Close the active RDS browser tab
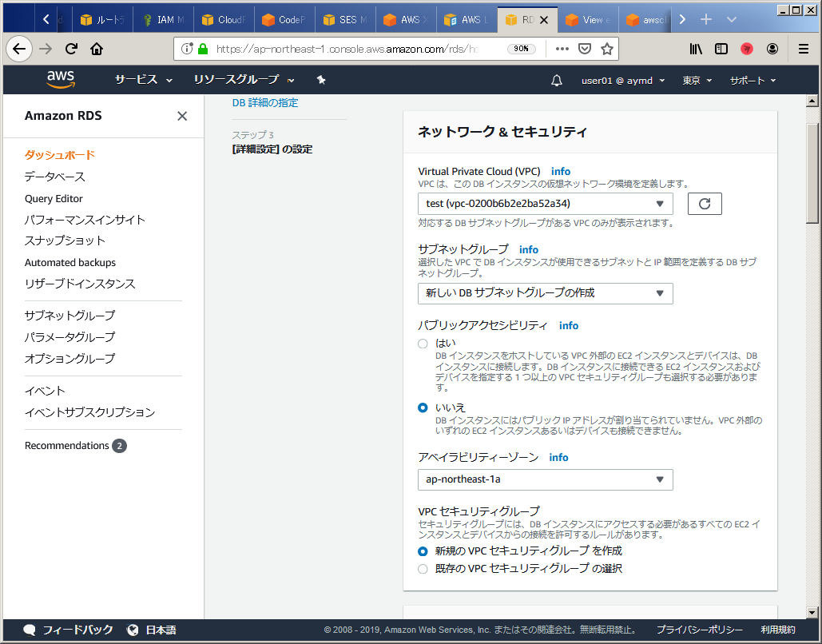This screenshot has height=644, width=822. click(x=544, y=20)
